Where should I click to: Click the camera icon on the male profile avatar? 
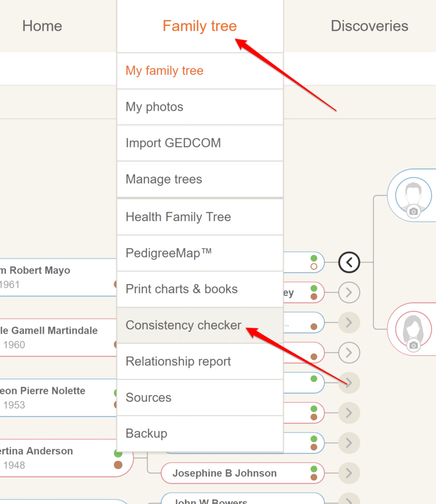(413, 212)
